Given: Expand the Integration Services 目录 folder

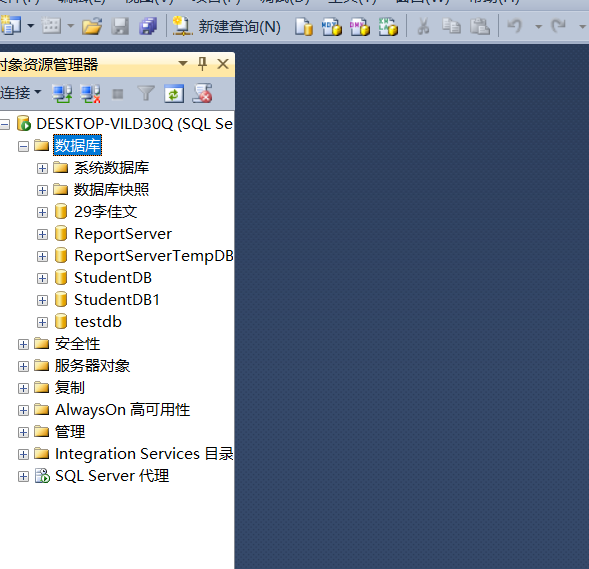Looking at the screenshot, I should coord(23,454).
